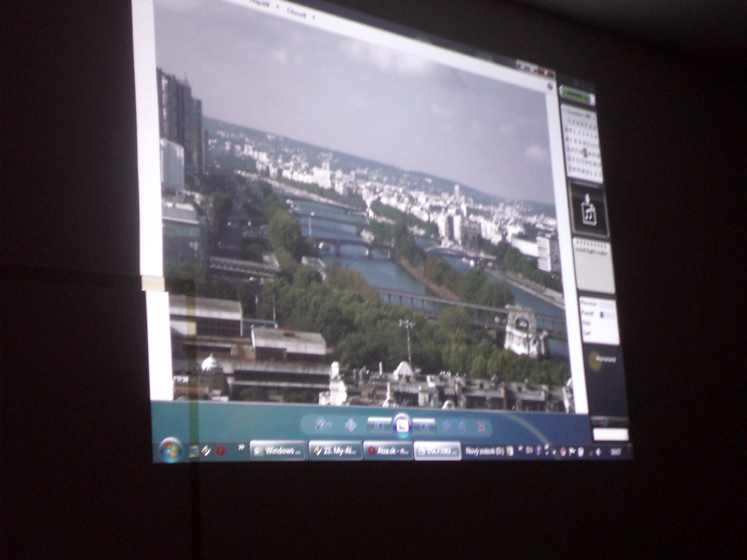Click the DSCF photo taskbar button
This screenshot has height=560, width=747.
click(x=437, y=451)
